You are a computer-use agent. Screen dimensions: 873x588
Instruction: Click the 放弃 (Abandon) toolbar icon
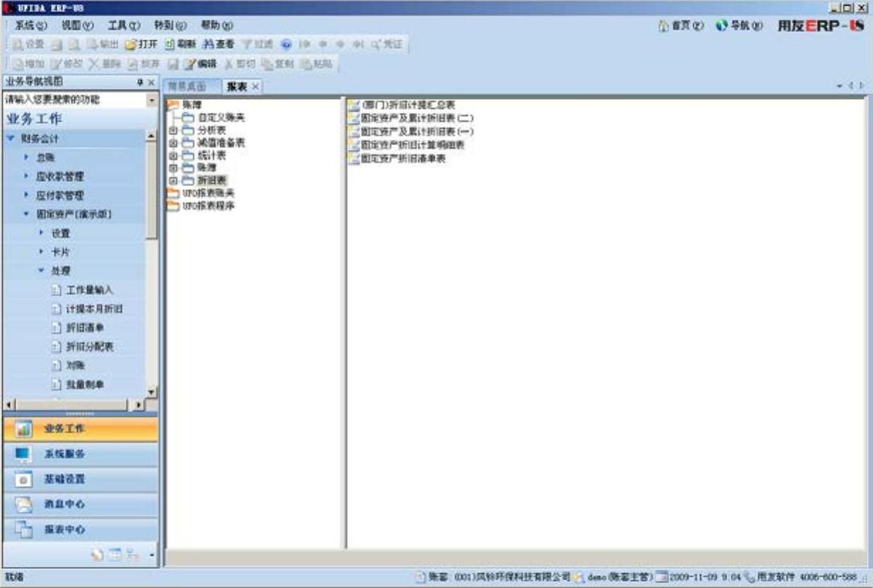[132, 64]
